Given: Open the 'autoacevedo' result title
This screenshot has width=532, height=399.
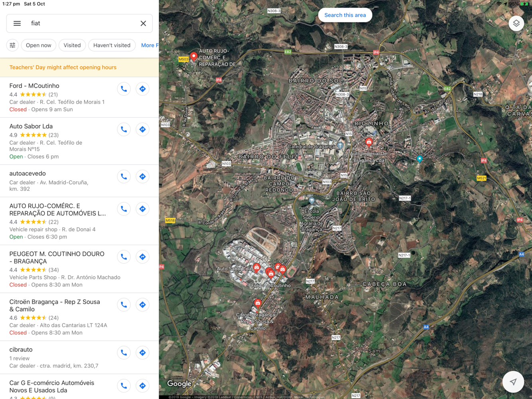Looking at the screenshot, I should [28, 174].
